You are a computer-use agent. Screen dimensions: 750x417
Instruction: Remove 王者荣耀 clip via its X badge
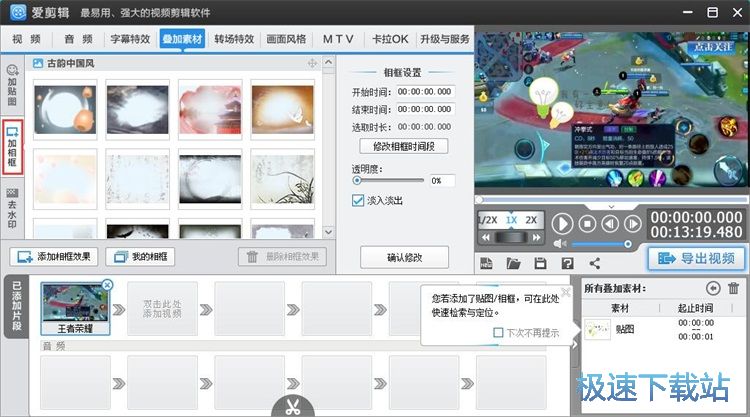click(108, 285)
